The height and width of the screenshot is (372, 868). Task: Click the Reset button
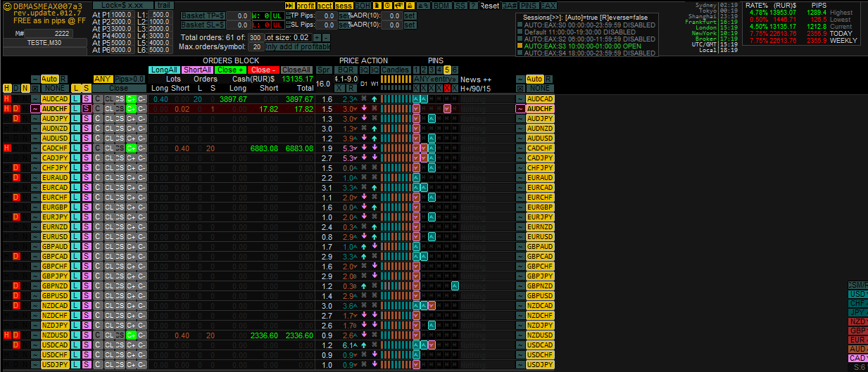coord(490,6)
